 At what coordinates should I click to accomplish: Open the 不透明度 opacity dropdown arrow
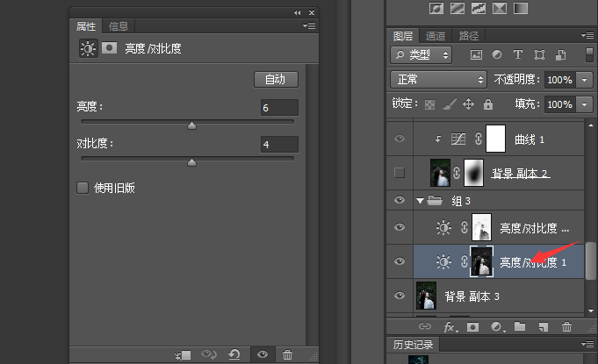pos(585,80)
